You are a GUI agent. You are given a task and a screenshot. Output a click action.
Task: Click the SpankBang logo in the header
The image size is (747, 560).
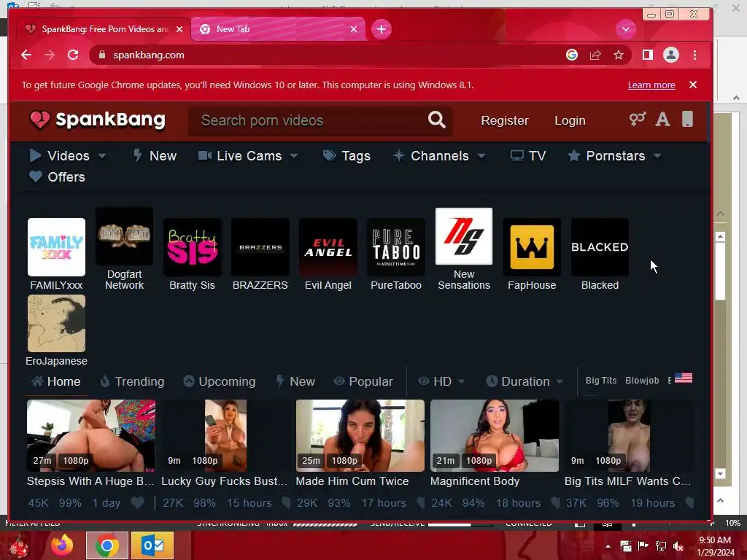tap(98, 120)
